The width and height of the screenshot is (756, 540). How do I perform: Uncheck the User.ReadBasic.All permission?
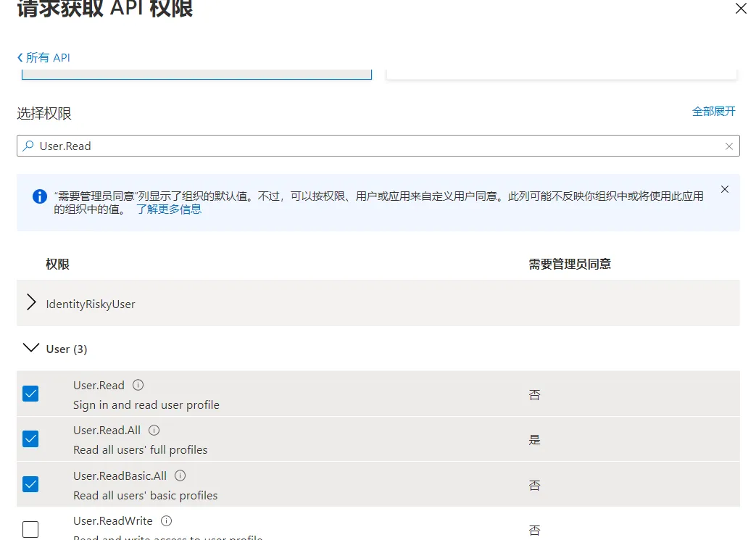pos(30,484)
